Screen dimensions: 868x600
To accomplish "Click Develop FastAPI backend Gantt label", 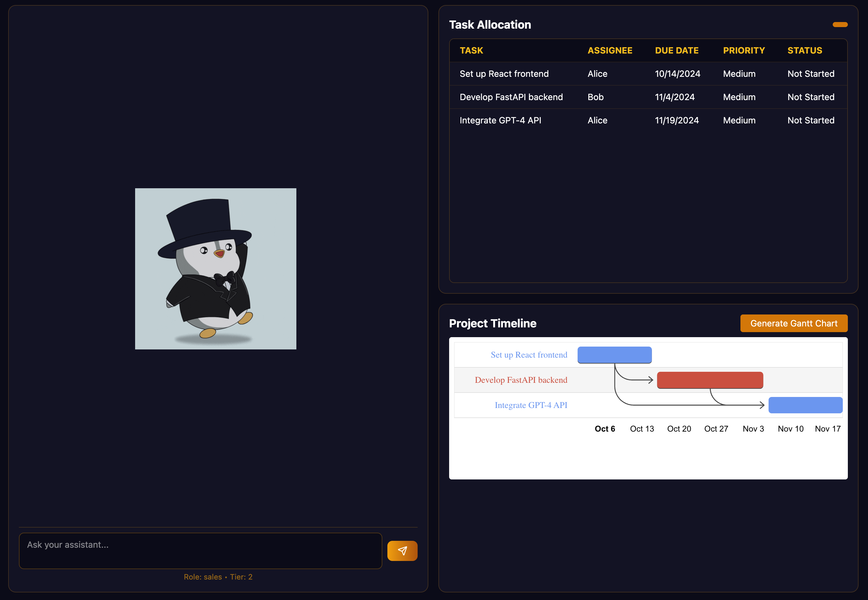I will click(x=521, y=380).
